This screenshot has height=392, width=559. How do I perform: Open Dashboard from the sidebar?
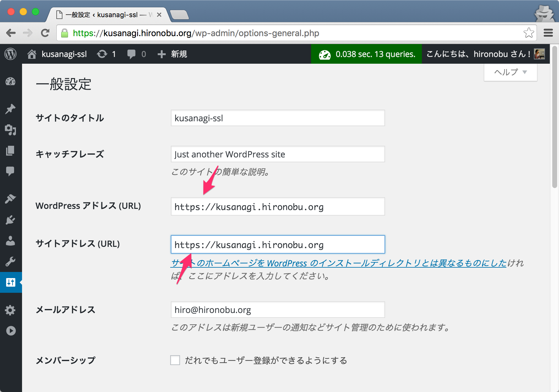pyautogui.click(x=10, y=81)
